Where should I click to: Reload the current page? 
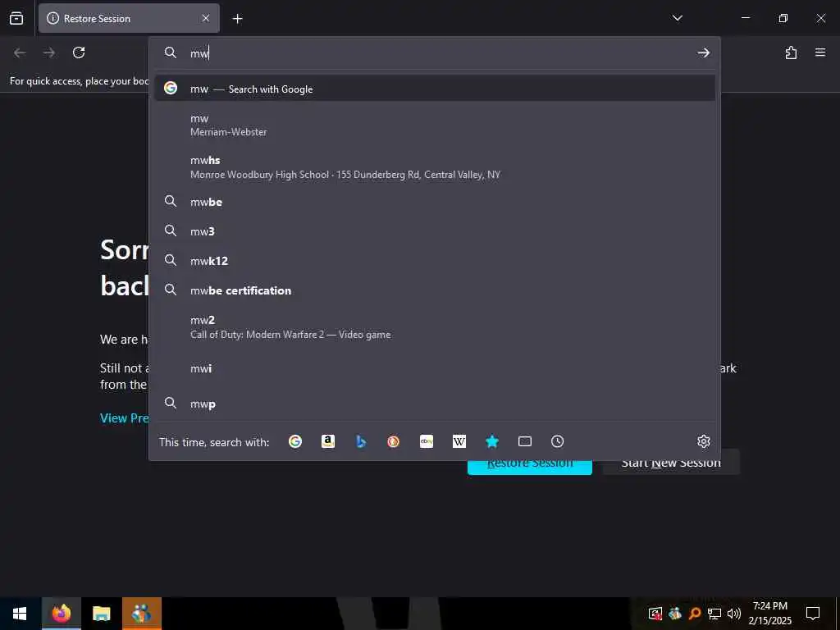[x=79, y=52]
